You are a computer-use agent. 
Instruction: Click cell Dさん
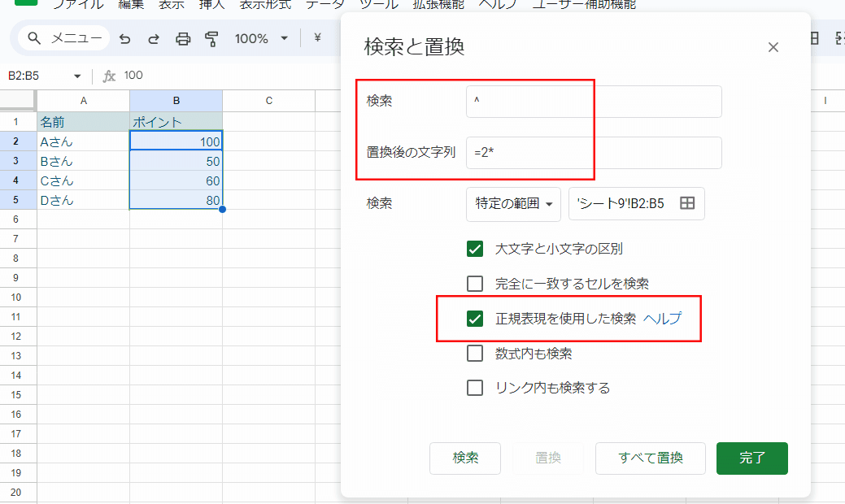[84, 200]
